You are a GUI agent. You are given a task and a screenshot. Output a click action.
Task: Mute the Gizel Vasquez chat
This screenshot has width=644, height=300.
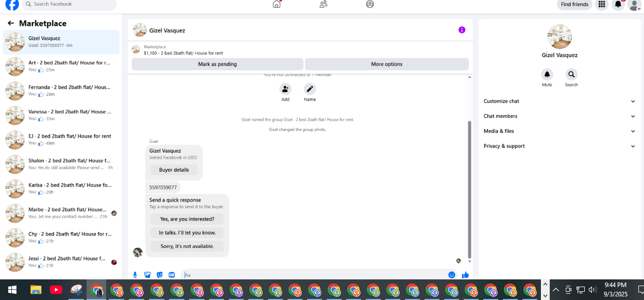tap(547, 74)
